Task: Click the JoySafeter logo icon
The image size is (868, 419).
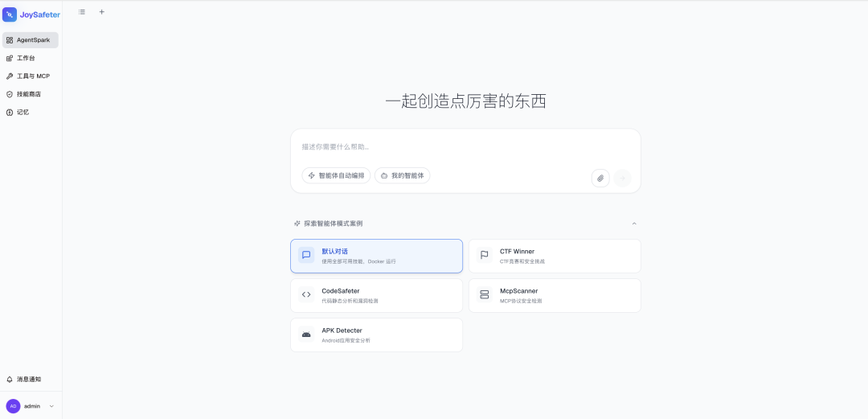Action: 10,14
